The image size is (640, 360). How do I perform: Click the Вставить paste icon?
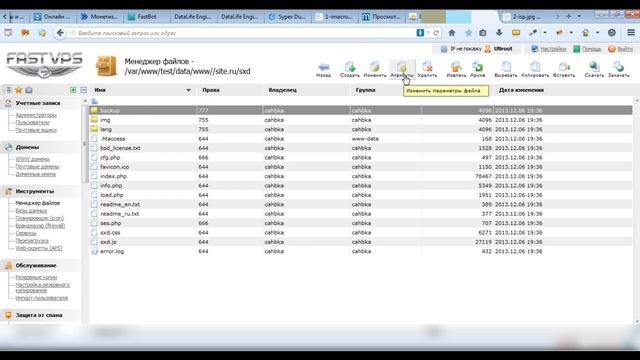(564, 69)
